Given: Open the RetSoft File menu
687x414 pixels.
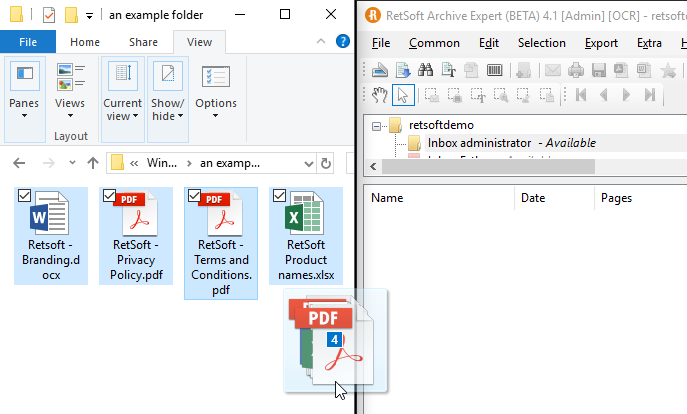Looking at the screenshot, I should tap(381, 43).
